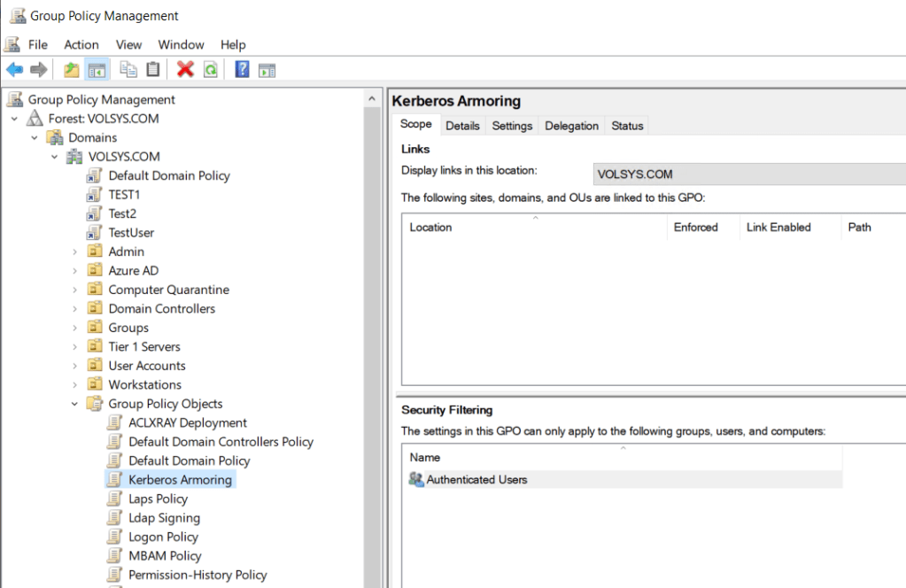Viewport: 906px width, 588px height.
Task: Click the Back arrow in the toolbar
Action: 14,70
